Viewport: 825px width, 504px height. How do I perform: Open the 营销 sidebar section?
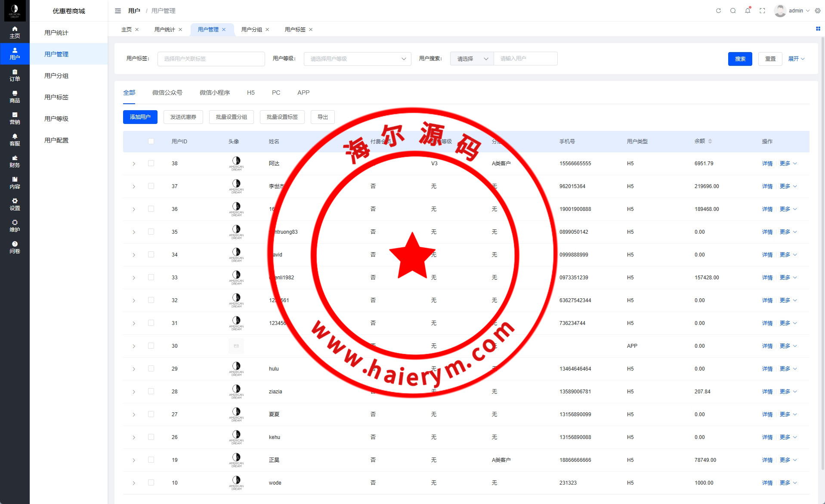click(x=15, y=118)
